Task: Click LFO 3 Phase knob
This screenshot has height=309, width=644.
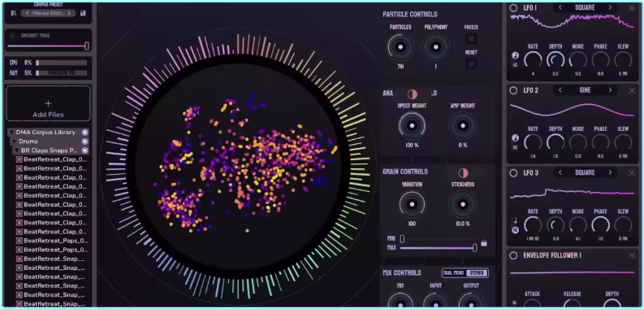Action: 600,225
